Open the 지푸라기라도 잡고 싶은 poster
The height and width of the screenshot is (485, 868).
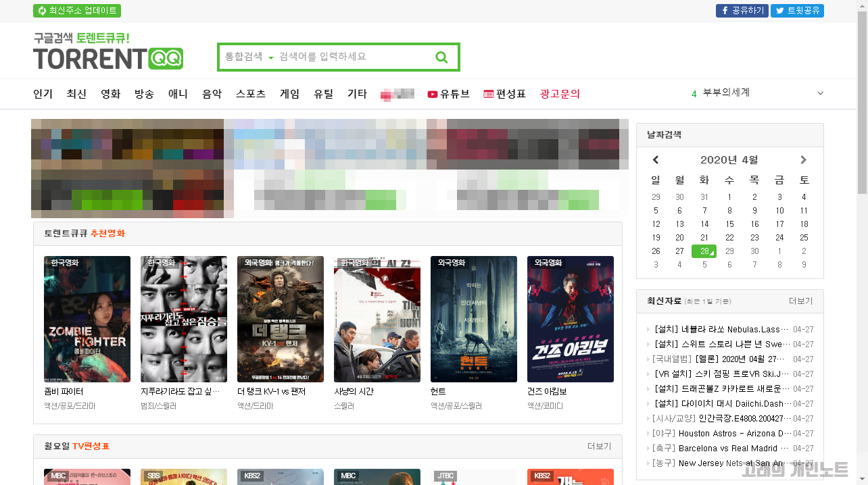click(x=184, y=319)
